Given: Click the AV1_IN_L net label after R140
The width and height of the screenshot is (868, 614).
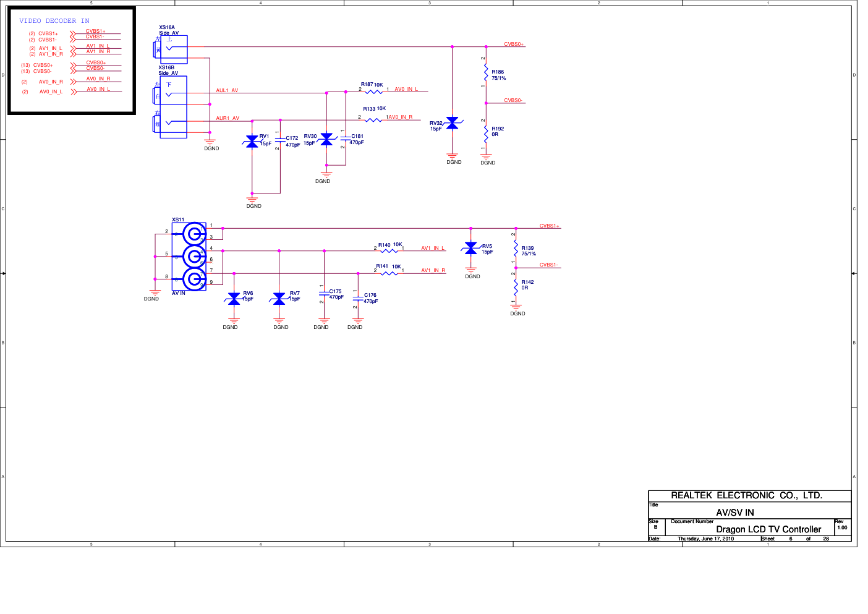Looking at the screenshot, I should pos(433,248).
